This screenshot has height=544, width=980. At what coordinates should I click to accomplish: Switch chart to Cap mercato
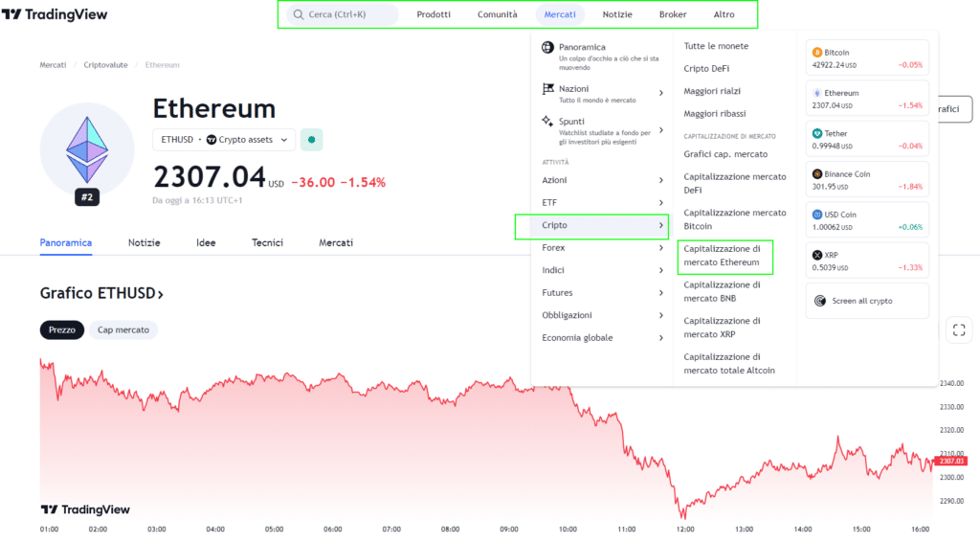[x=123, y=330]
